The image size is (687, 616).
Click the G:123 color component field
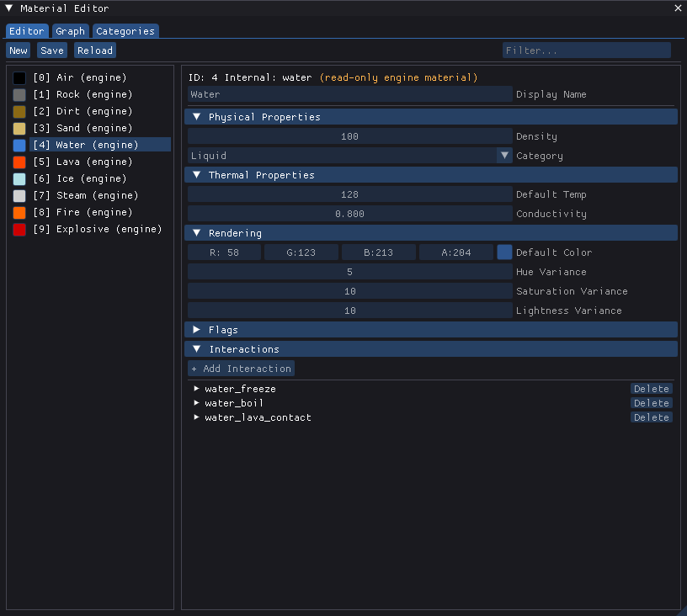301,252
